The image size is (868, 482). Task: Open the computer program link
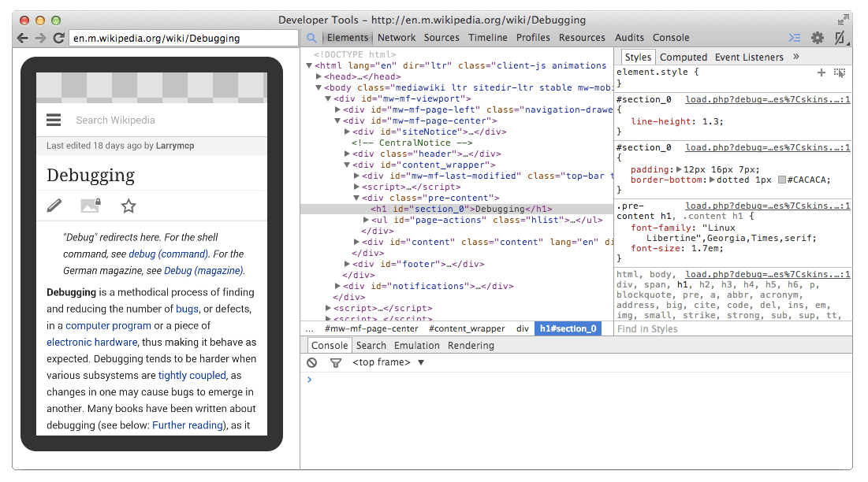pyautogui.click(x=109, y=325)
